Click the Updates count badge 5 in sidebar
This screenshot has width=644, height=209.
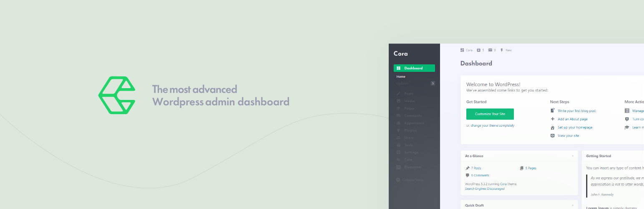coord(433,84)
